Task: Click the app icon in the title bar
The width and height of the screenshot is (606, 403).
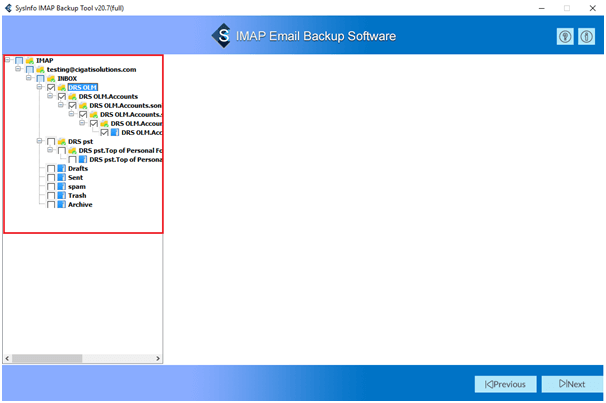Action: pos(8,8)
